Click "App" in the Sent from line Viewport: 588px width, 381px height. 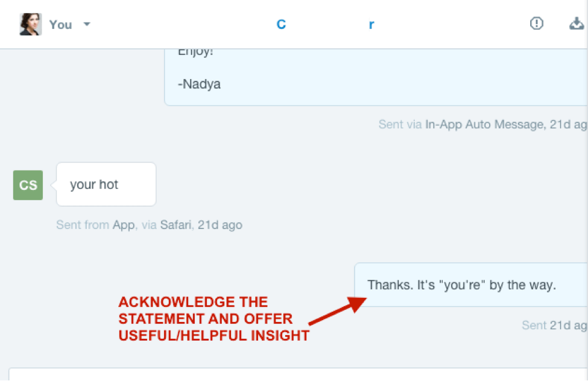click(123, 225)
